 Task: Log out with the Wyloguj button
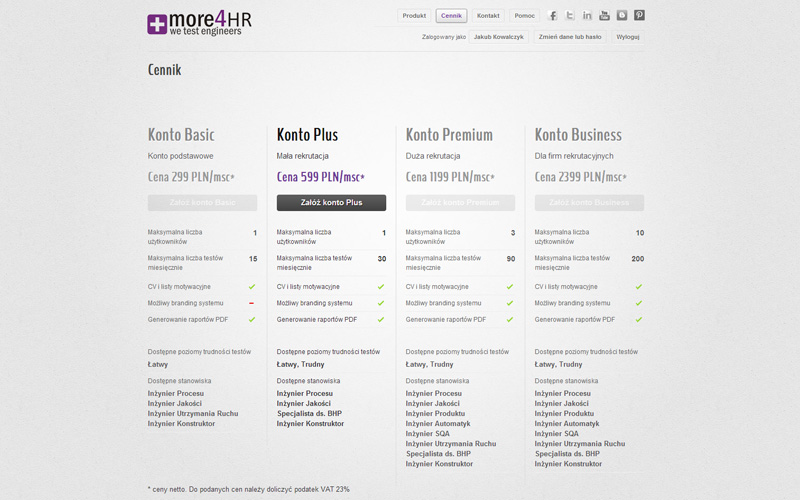click(628, 37)
